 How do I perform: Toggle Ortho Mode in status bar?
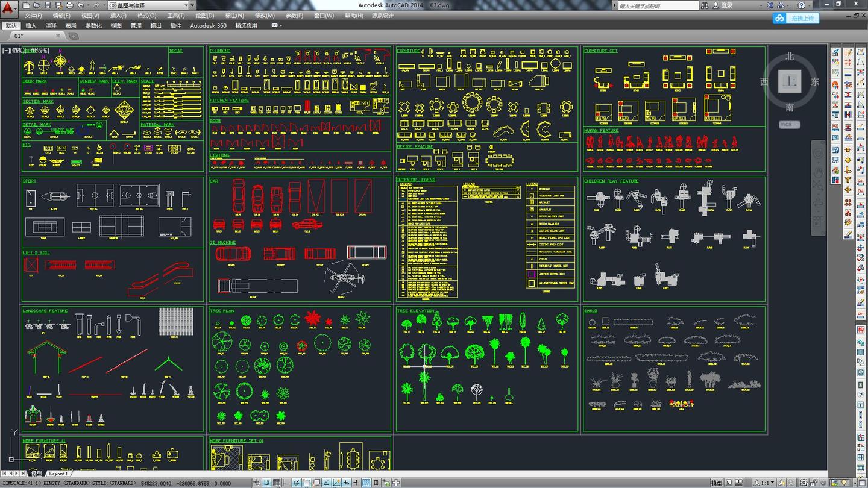pos(287,483)
